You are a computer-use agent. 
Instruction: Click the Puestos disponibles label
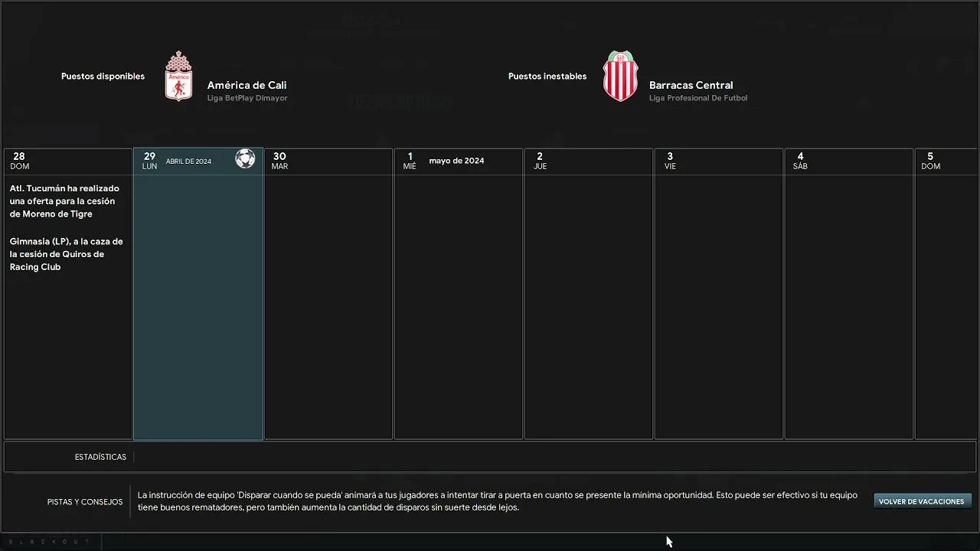103,77
